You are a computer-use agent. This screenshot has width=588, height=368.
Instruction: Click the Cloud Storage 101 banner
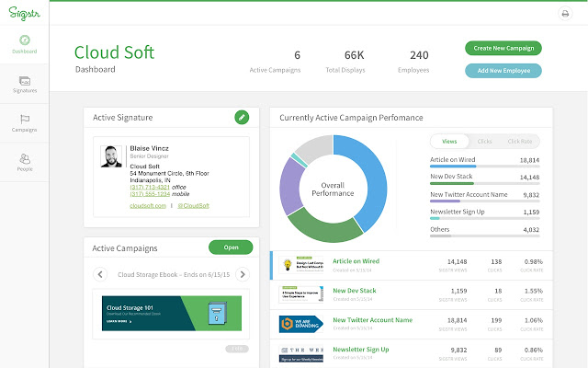pos(172,313)
